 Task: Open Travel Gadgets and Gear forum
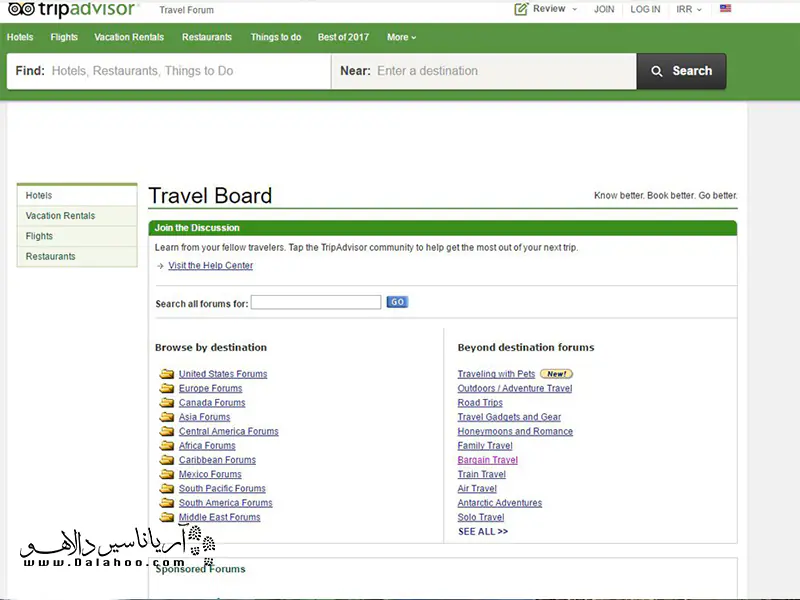(x=509, y=417)
